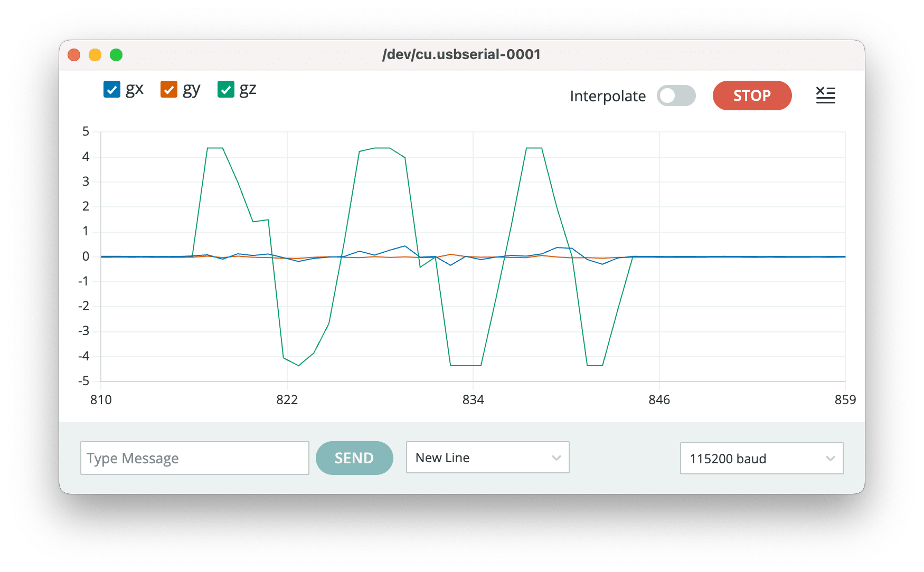Close the serial plotter window
The width and height of the screenshot is (924, 572).
click(74, 55)
